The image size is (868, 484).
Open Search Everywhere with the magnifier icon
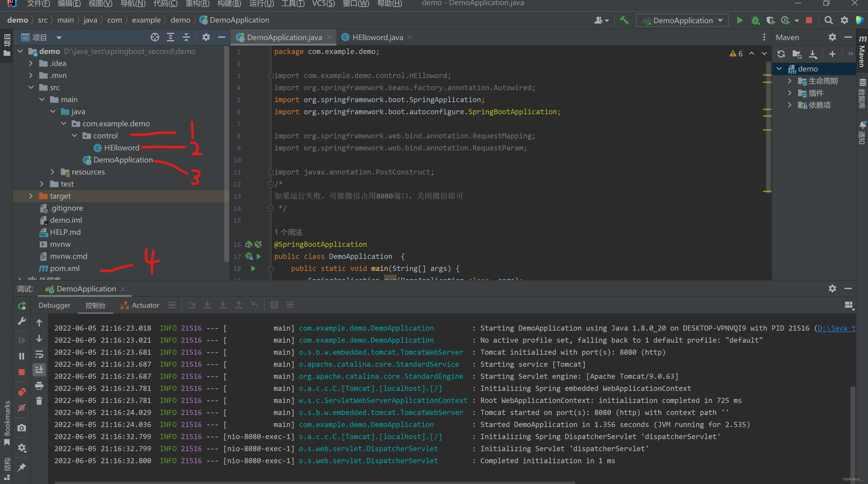pos(829,20)
